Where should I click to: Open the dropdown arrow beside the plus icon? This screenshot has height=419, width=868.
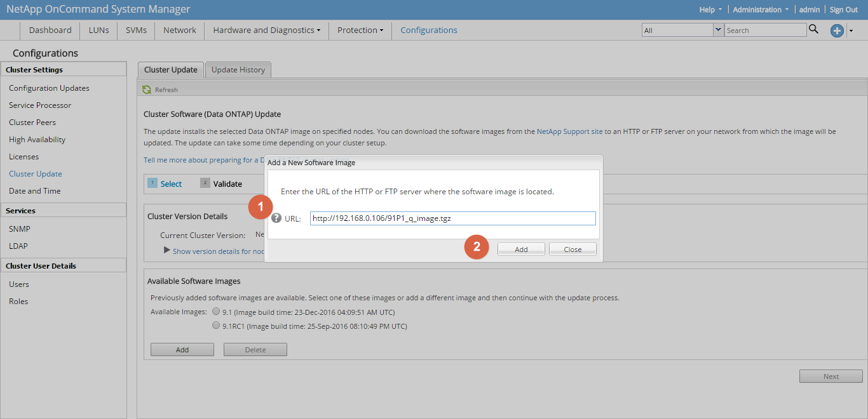point(851,30)
